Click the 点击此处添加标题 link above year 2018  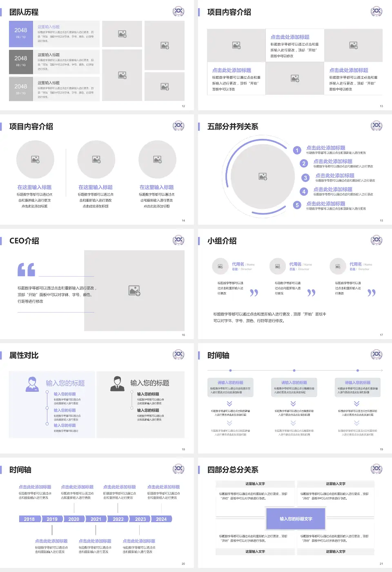35,487
